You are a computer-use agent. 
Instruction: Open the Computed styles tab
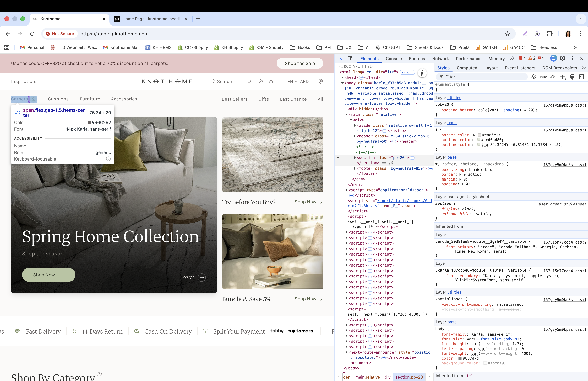467,68
